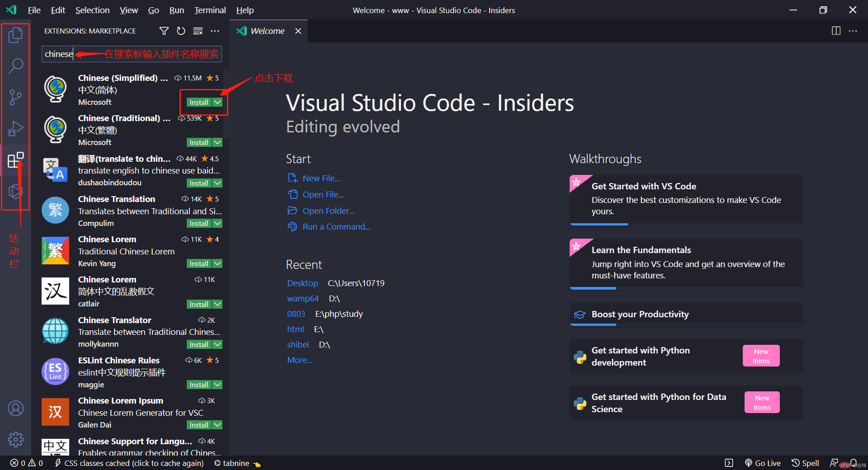Open Learn the Fundamentals walkthrough
The image size is (868, 470).
click(x=686, y=263)
